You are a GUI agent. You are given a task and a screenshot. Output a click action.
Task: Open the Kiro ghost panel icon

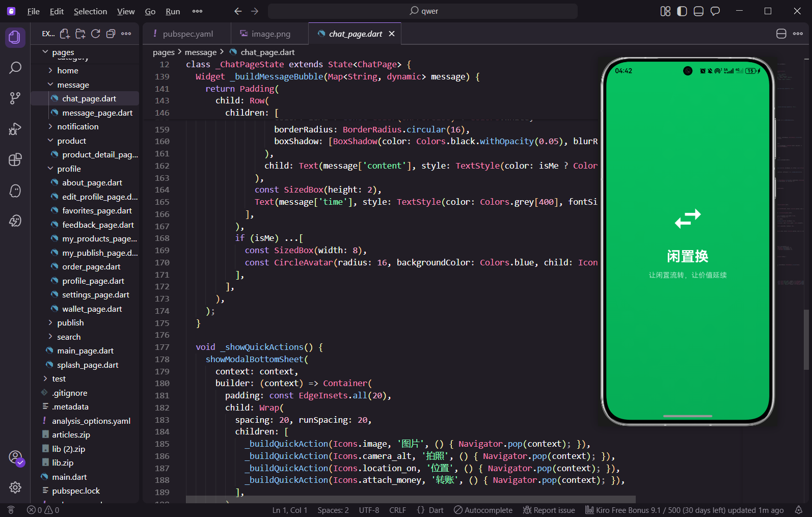[x=15, y=191]
